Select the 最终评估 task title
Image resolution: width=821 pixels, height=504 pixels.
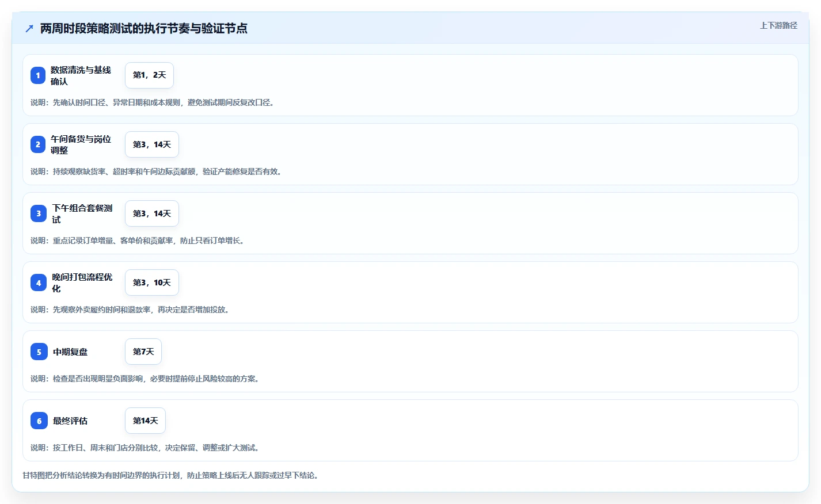[x=70, y=421]
